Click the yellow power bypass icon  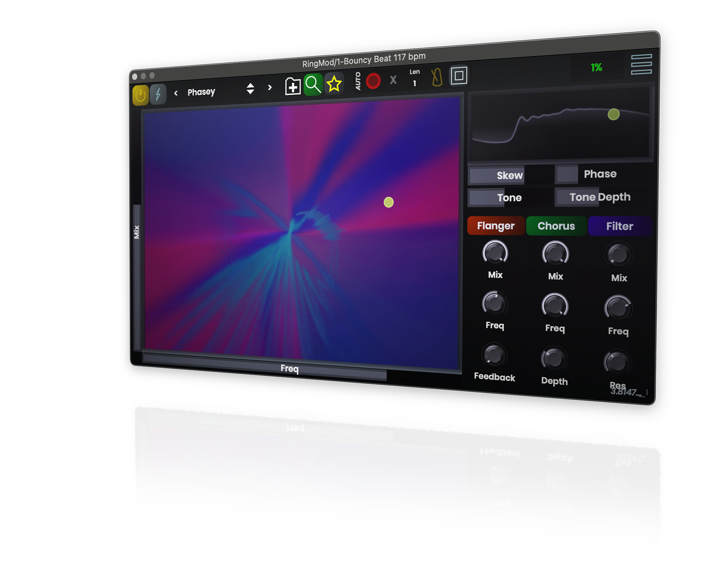coord(140,95)
